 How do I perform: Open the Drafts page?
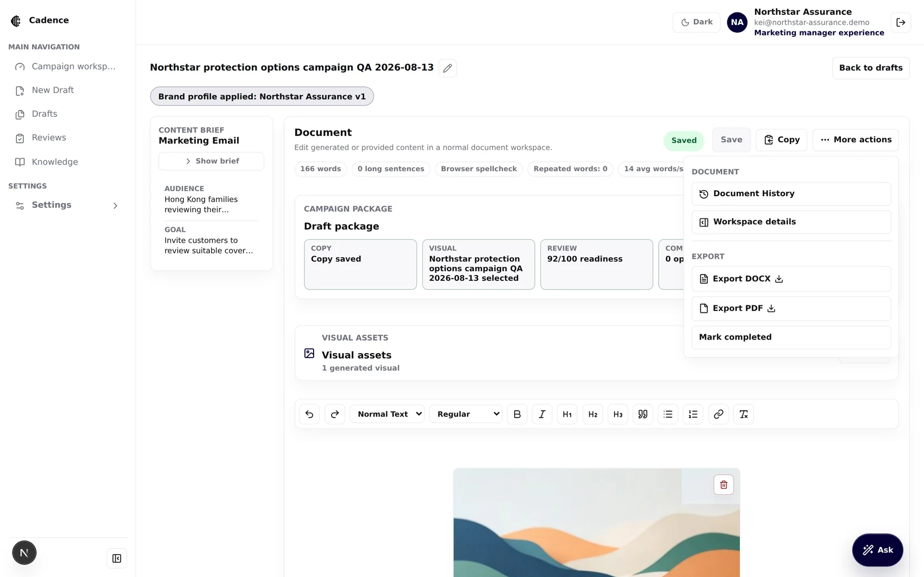pos(67,114)
